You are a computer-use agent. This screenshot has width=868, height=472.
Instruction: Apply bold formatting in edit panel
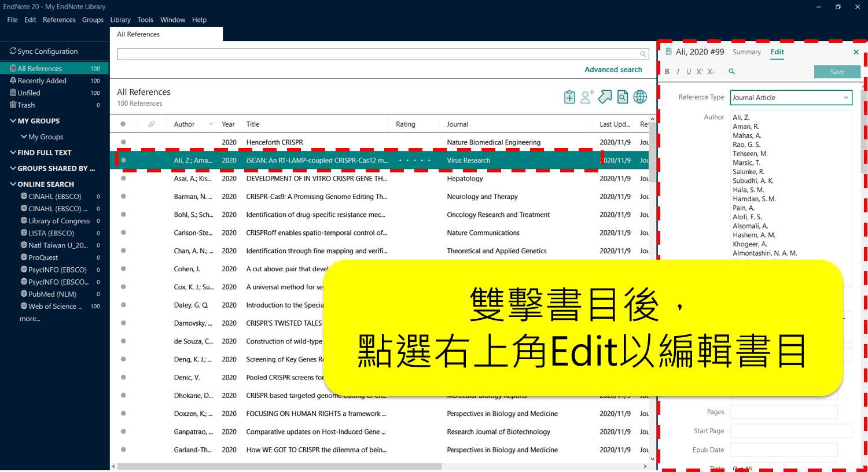coord(667,72)
